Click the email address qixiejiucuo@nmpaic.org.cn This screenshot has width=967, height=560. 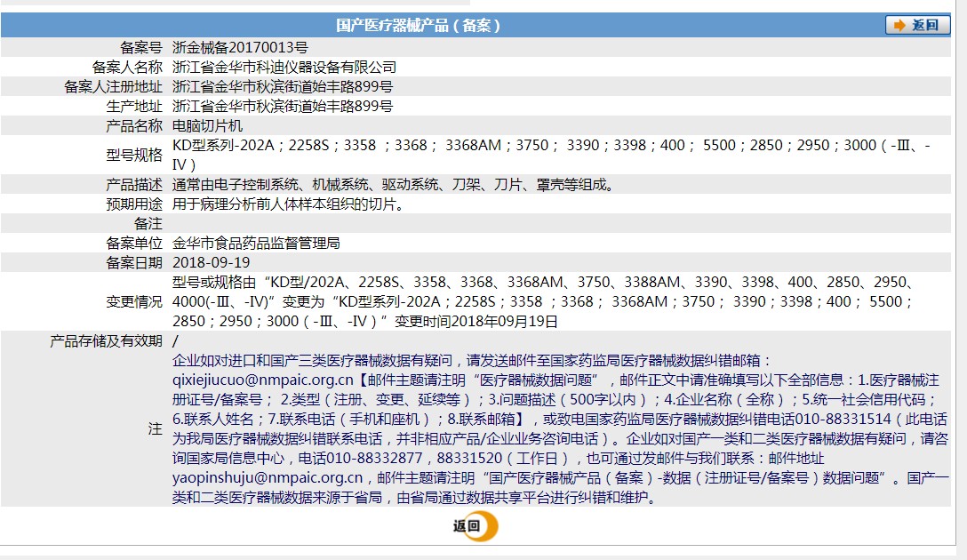click(x=263, y=380)
